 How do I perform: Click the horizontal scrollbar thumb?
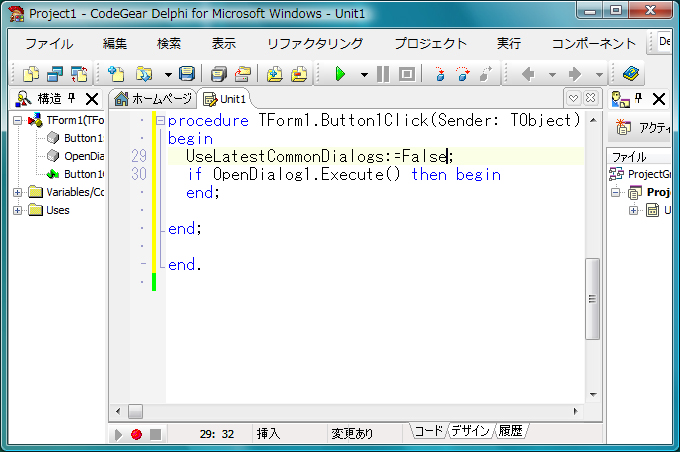click(x=135, y=411)
